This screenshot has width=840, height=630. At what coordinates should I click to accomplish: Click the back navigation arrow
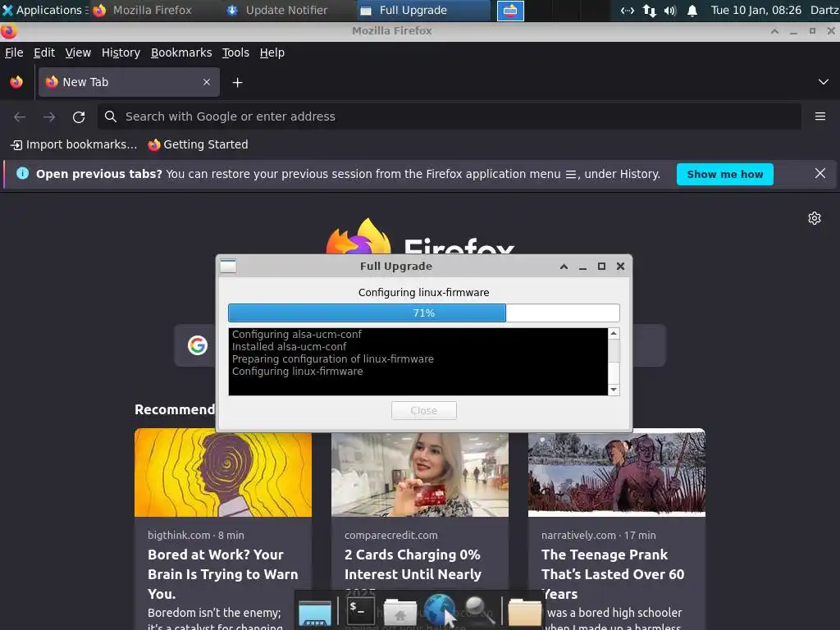click(20, 116)
